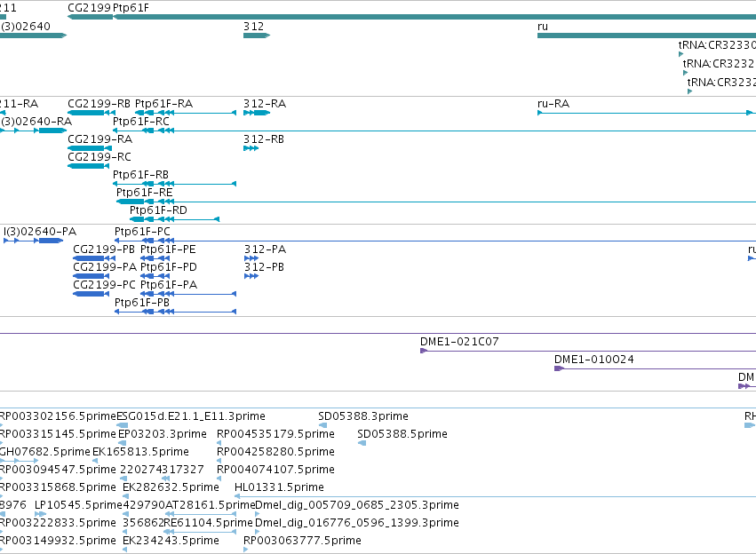Select the Ptp61F-RE transcript label

(144, 193)
